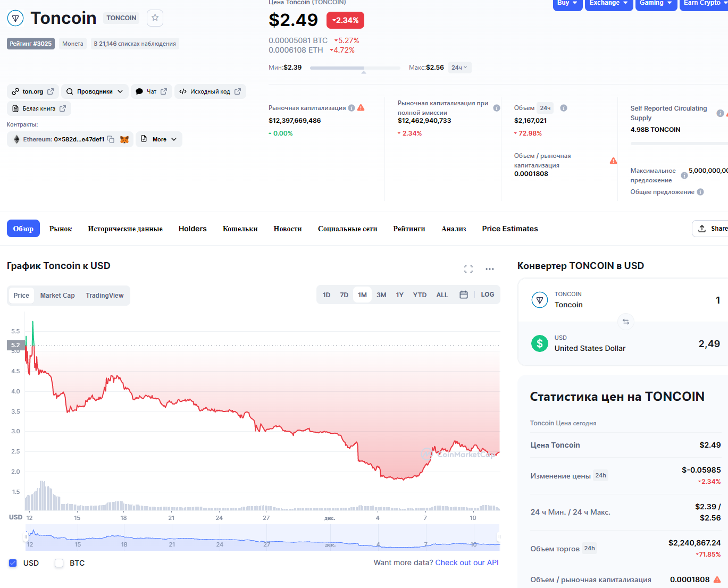
Task: Click the Share upload icon
Action: click(x=702, y=229)
